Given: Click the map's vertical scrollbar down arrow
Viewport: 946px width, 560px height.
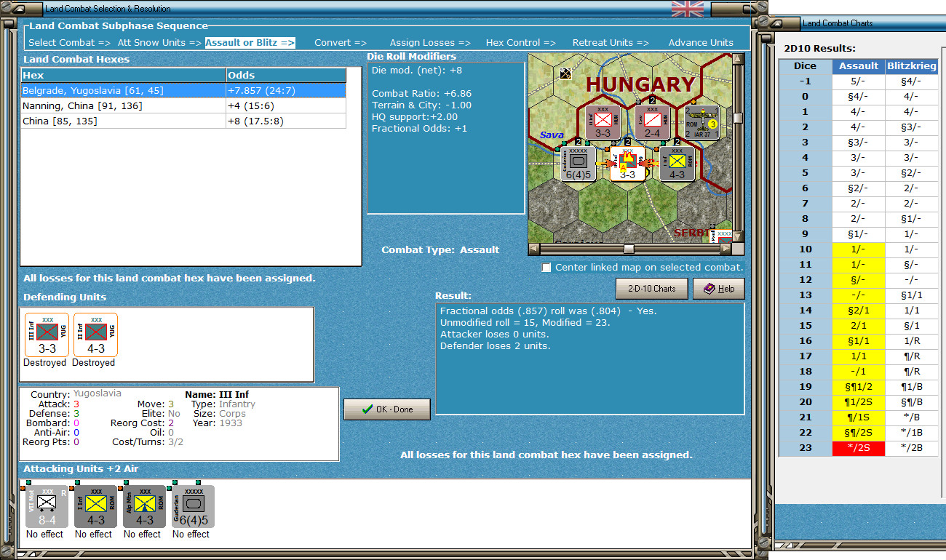Looking at the screenshot, I should coord(739,236).
